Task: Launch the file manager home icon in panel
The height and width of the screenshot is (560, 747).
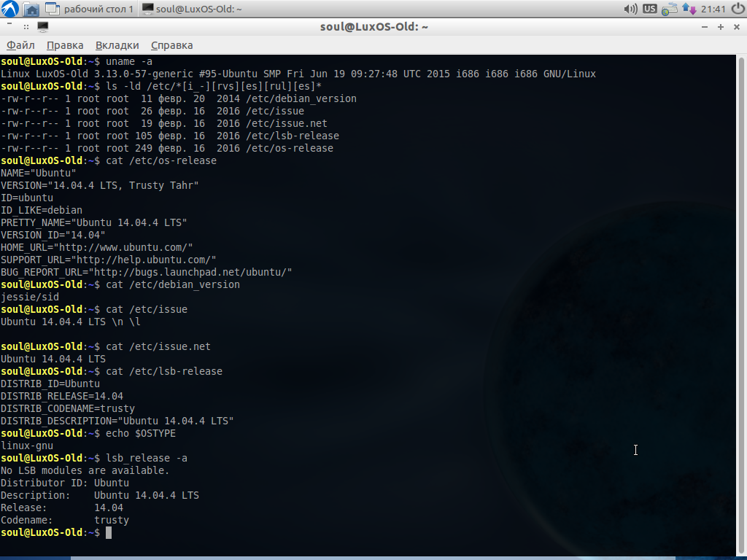Action: tap(31, 9)
